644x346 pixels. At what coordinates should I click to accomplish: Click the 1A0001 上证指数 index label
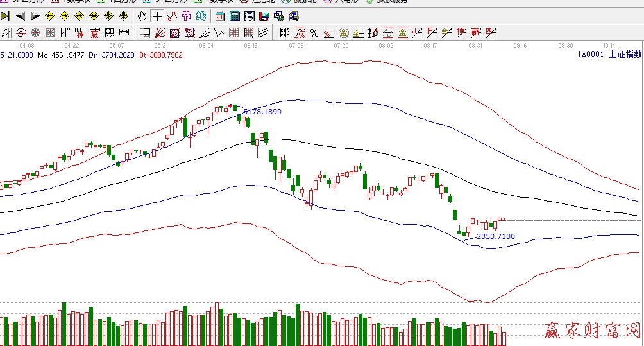coord(609,55)
